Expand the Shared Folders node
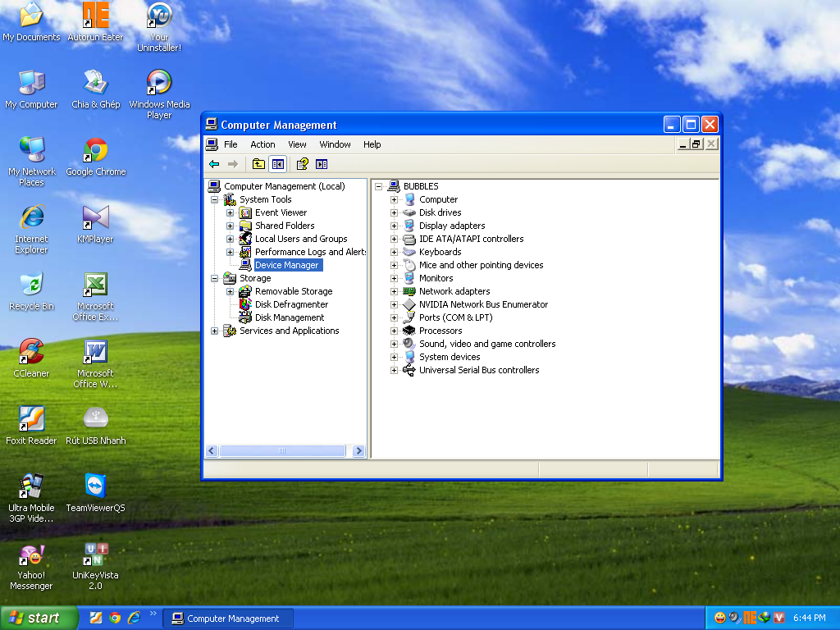 click(x=230, y=226)
